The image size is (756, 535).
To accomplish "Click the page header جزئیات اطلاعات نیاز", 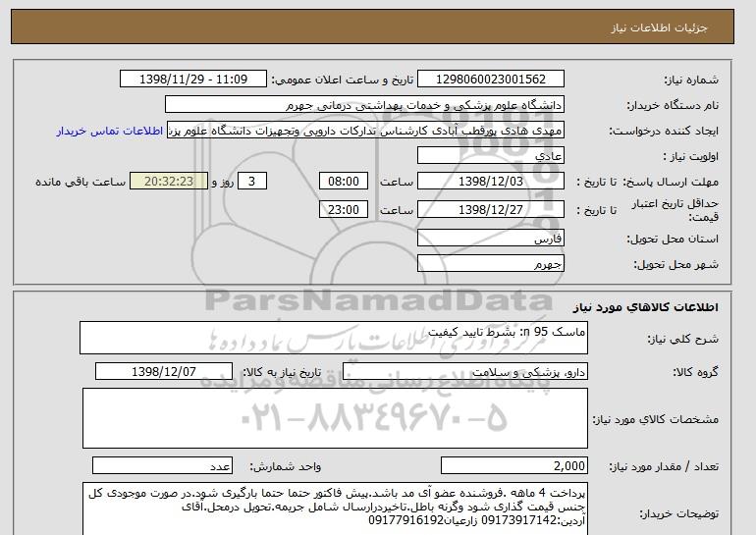I will pyautogui.click(x=659, y=27).
